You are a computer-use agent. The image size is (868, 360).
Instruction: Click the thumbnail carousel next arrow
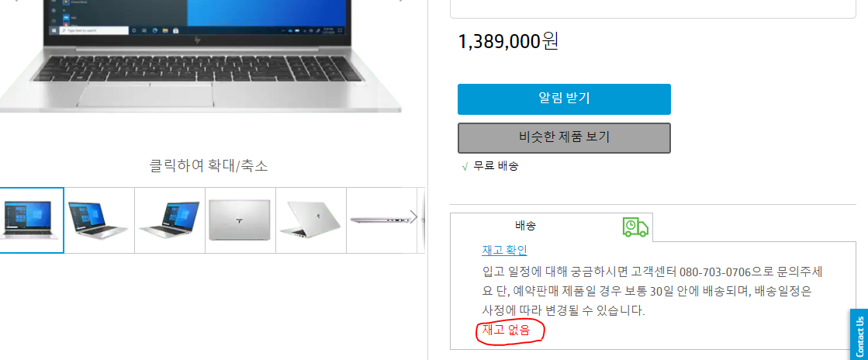[413, 216]
